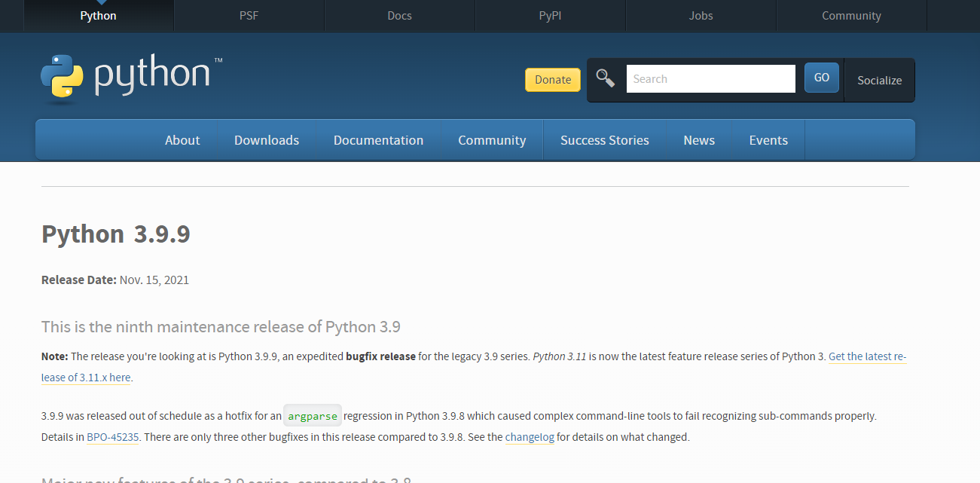Click the 'Release Date:' label text
This screenshot has width=980, height=483.
click(x=79, y=280)
